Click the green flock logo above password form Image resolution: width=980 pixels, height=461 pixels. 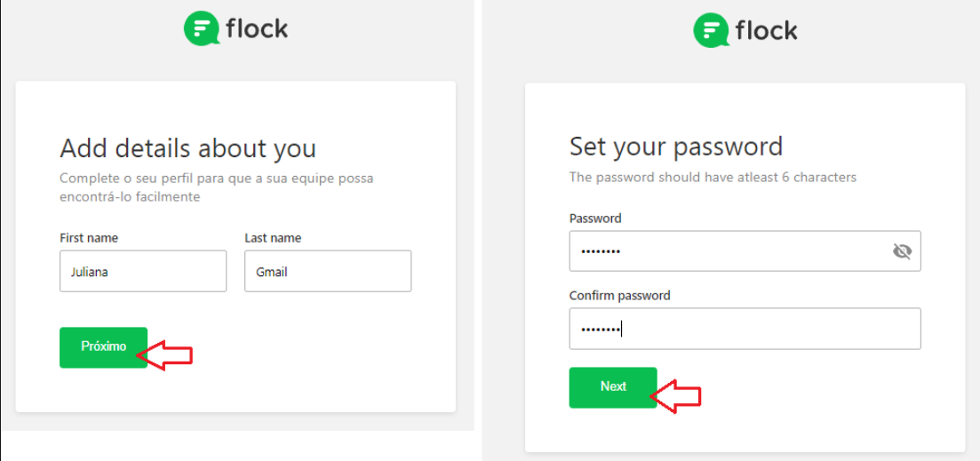point(712,30)
